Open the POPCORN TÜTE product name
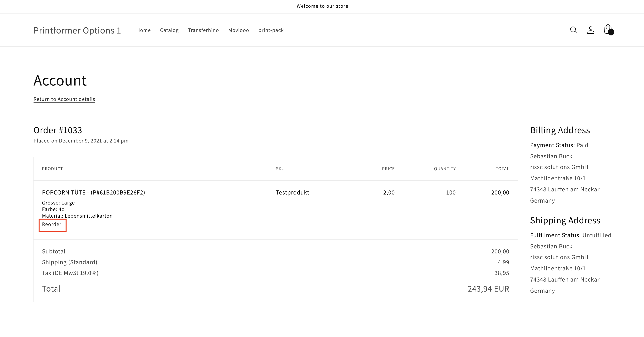Viewport: 644px width, 337px height. (93, 192)
